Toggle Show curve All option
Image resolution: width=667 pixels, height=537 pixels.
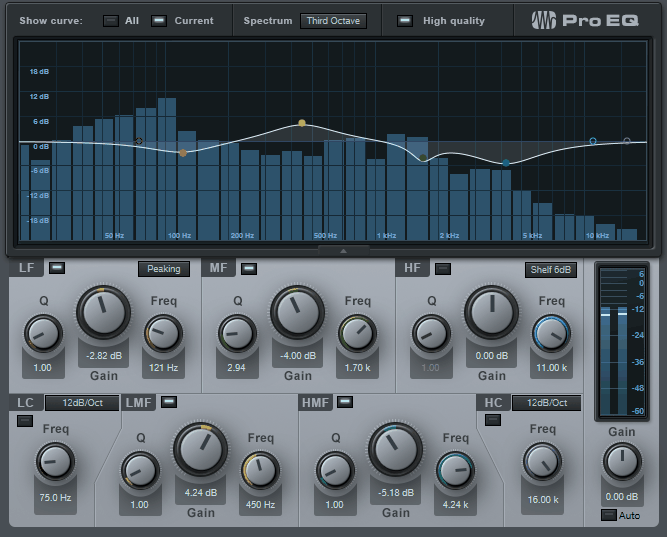[x=111, y=21]
